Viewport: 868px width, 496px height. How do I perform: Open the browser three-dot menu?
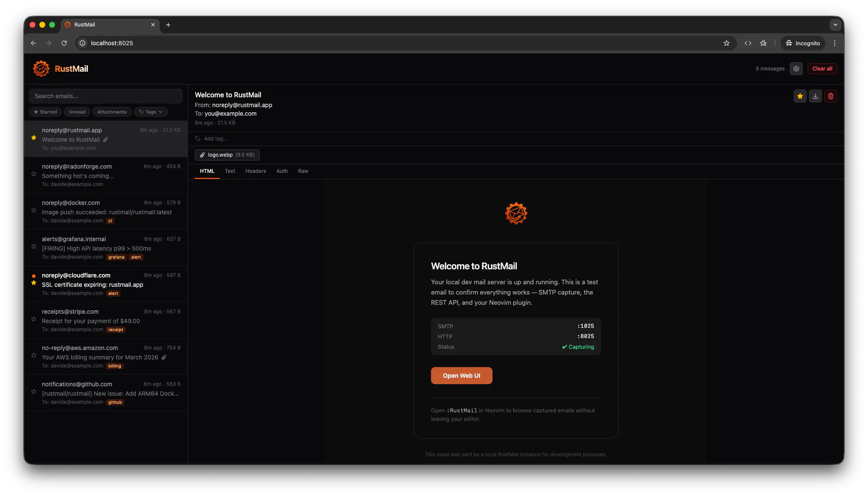point(835,43)
